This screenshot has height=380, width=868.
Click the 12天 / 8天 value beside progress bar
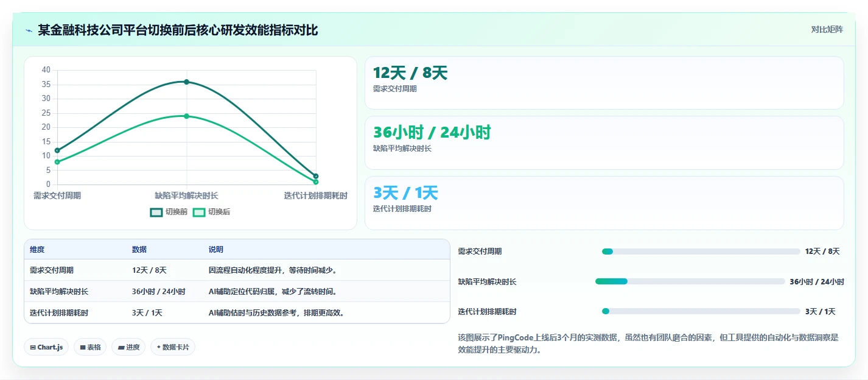[822, 252]
